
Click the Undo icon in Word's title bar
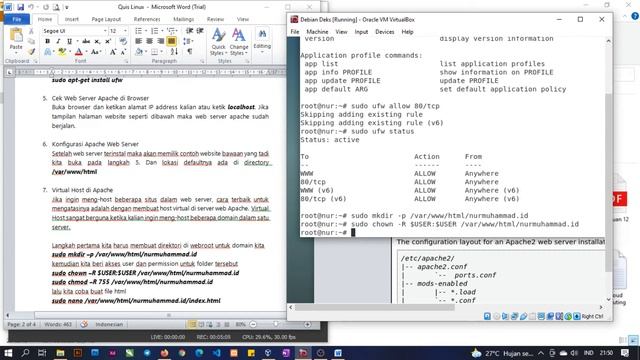point(31,7)
